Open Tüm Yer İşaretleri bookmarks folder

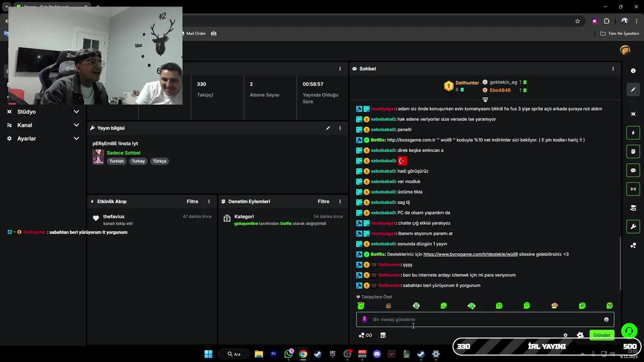pyautogui.click(x=619, y=34)
